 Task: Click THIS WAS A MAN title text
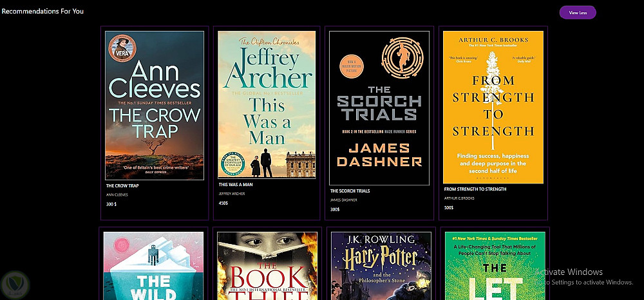(235, 185)
